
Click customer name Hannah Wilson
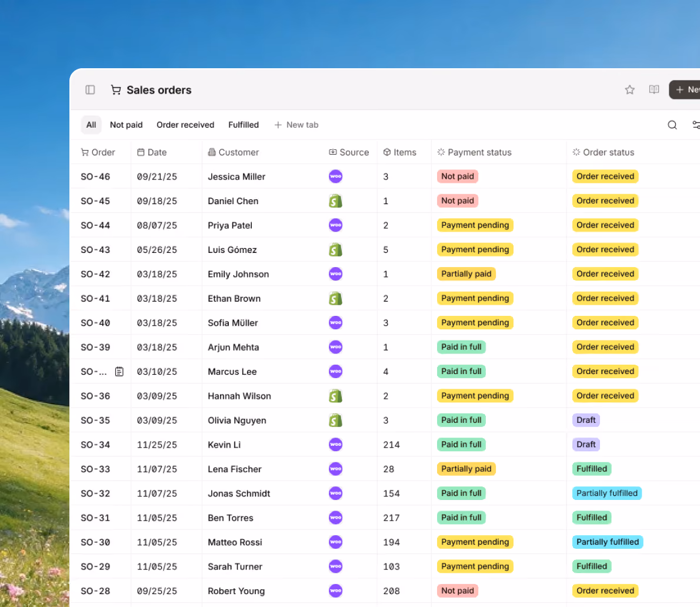click(x=239, y=396)
